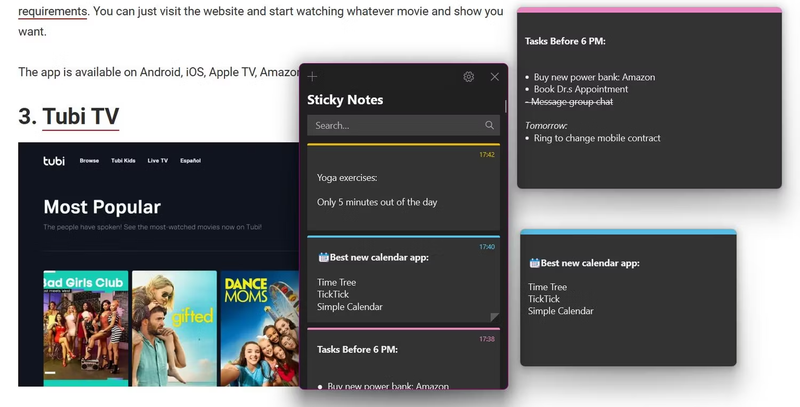Viewport: 800px width, 407px height.
Task: Click the Dance Moms poster
Action: coord(260,328)
